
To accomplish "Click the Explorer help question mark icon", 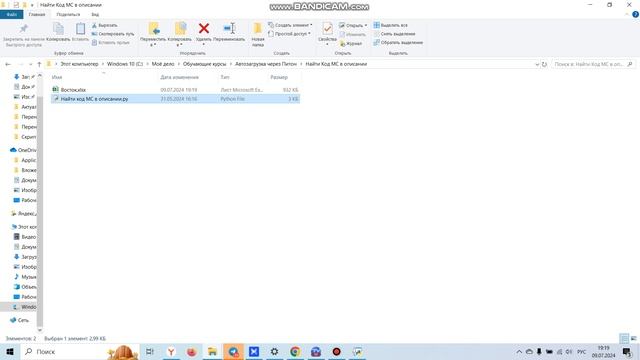I will 635,14.
